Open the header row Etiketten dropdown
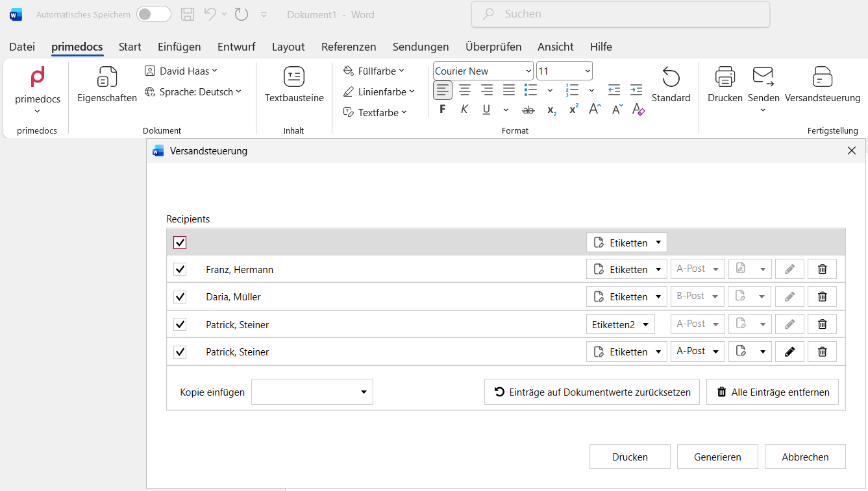 [626, 243]
